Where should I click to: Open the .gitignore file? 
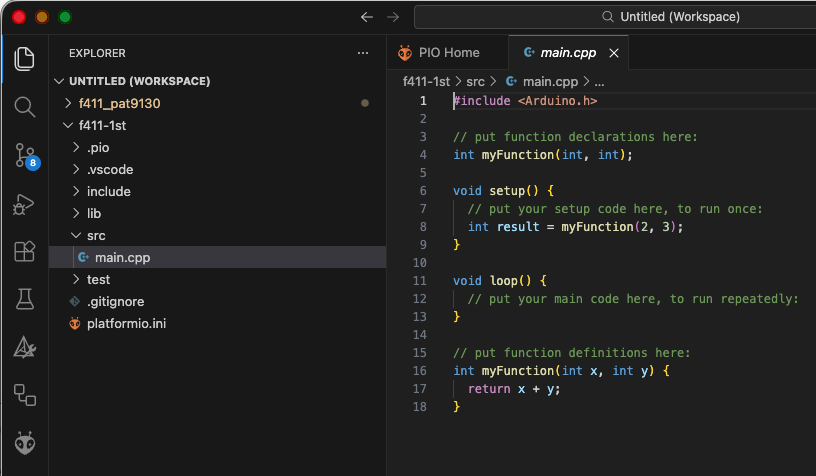coord(115,301)
